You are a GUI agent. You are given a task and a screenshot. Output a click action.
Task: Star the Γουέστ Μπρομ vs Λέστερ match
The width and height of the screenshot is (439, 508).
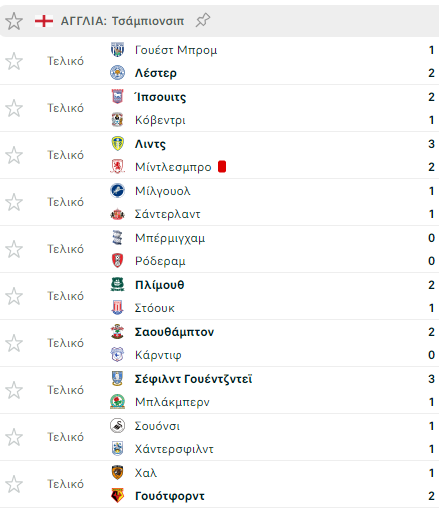point(14,61)
